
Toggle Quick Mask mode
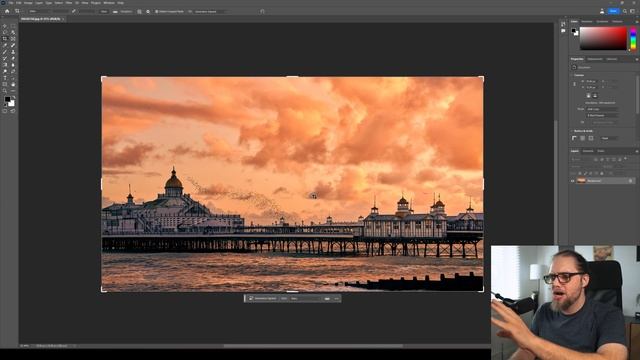click(4, 111)
